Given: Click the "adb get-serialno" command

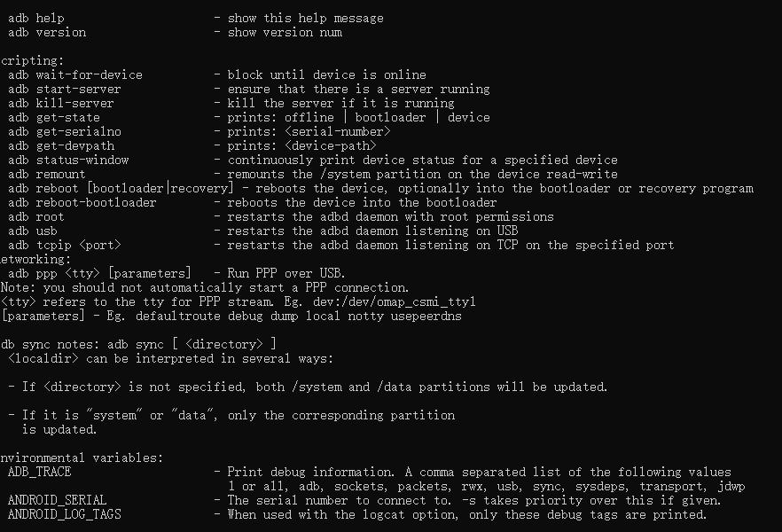Looking at the screenshot, I should pyautogui.click(x=65, y=131).
